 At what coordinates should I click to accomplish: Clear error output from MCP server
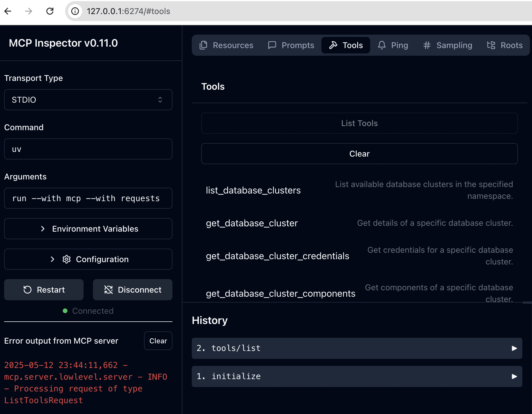[158, 341]
